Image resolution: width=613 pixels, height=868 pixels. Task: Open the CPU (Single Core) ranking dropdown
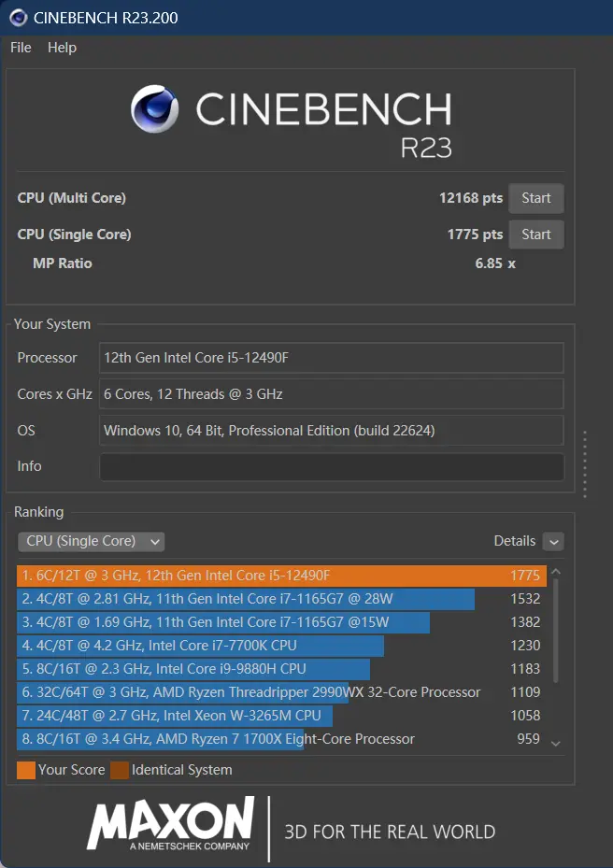[92, 541]
